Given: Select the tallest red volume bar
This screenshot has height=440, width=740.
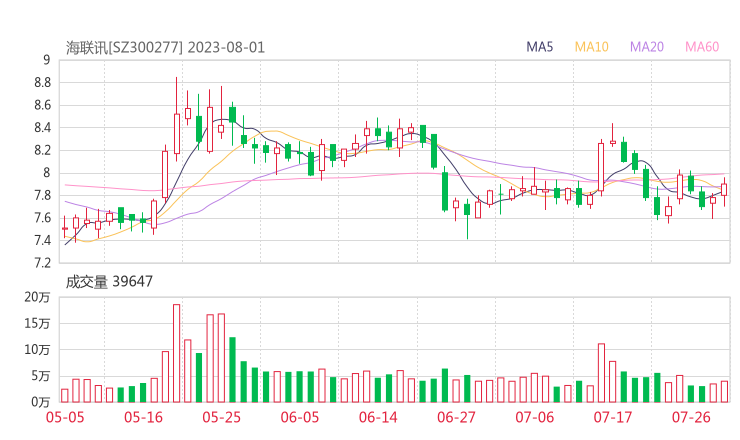Looking at the screenshot, I should point(177,353).
